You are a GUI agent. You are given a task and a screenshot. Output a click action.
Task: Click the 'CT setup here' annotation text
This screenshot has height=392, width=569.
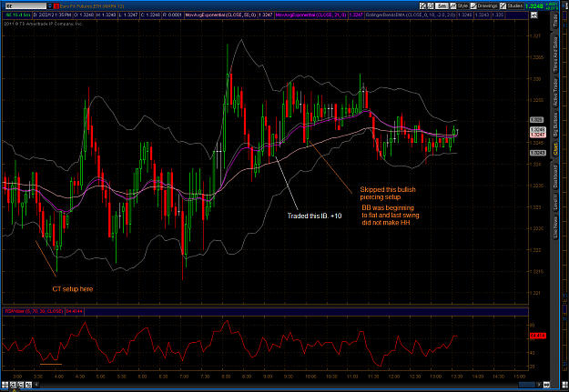[73, 289]
